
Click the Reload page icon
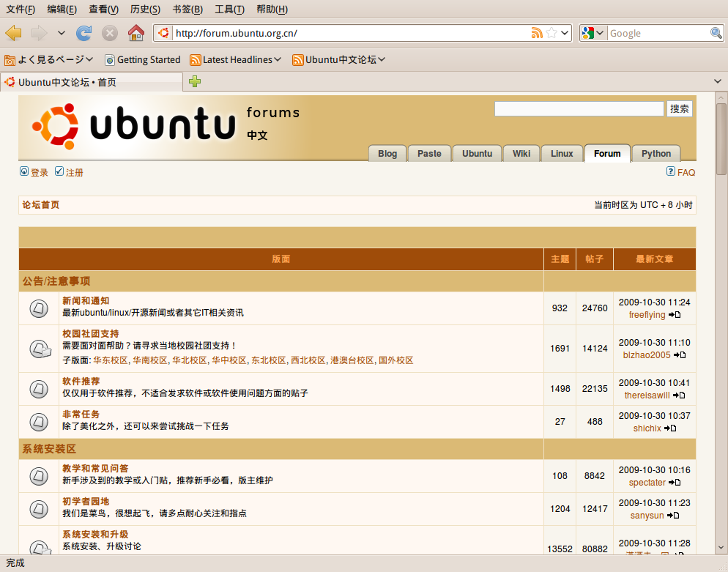84,33
